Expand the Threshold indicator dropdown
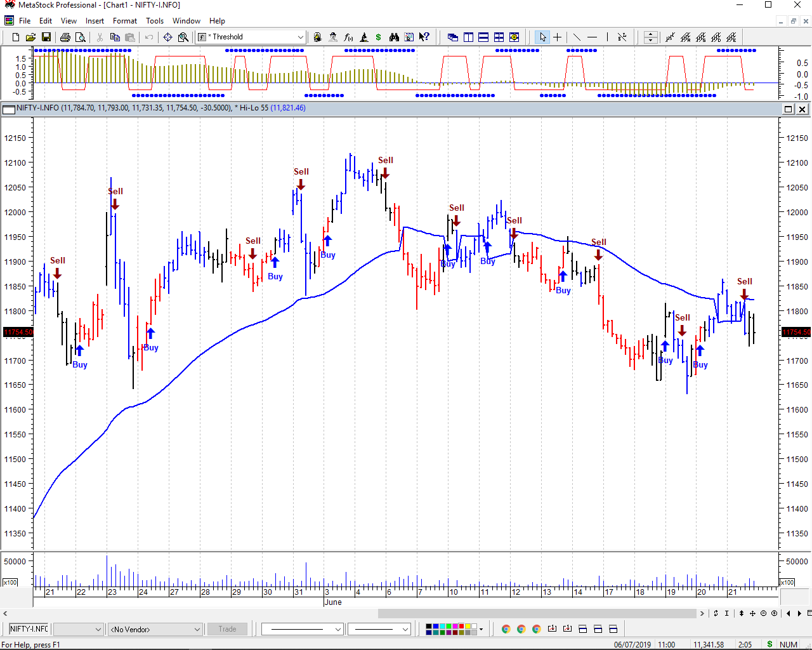 301,37
